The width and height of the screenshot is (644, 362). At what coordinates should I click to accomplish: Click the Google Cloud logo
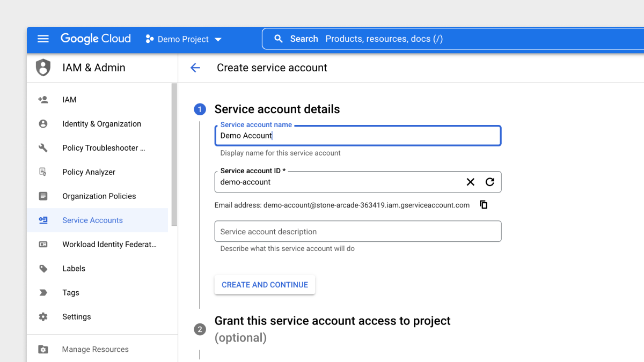(96, 39)
